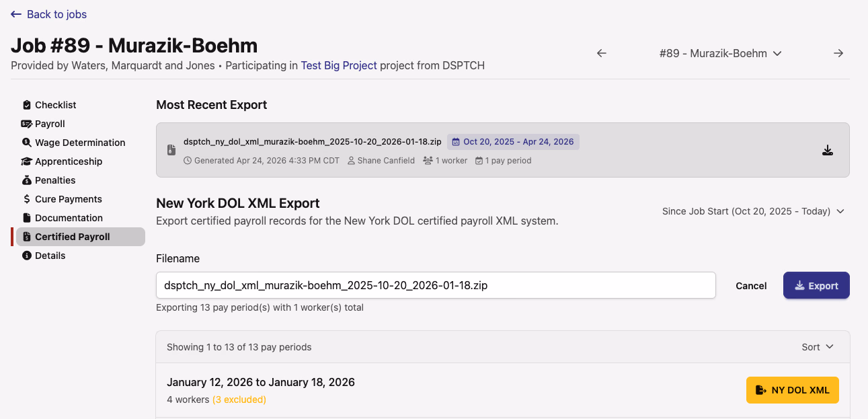Click the 1 pay period label

(503, 161)
